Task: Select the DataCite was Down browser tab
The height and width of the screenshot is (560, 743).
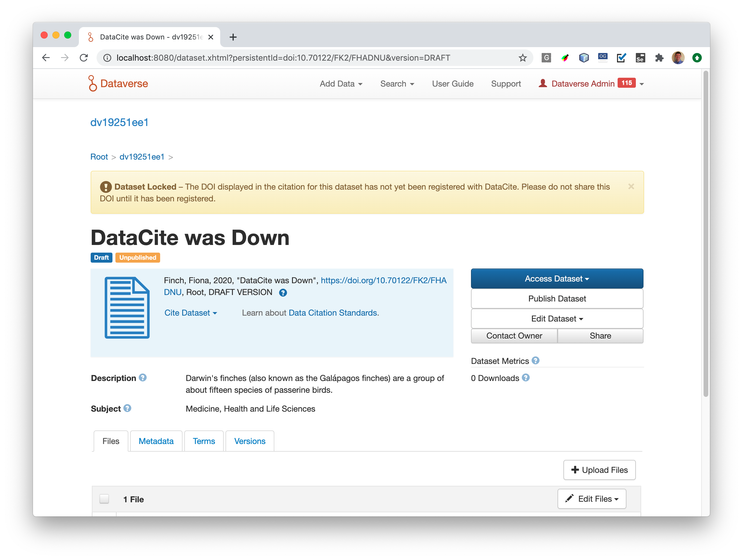Action: (150, 37)
